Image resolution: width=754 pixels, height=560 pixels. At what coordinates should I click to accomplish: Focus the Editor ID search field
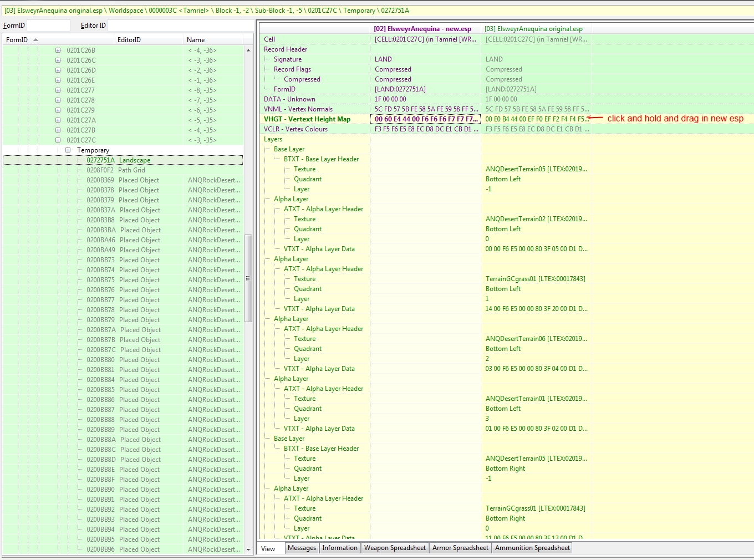click(180, 26)
